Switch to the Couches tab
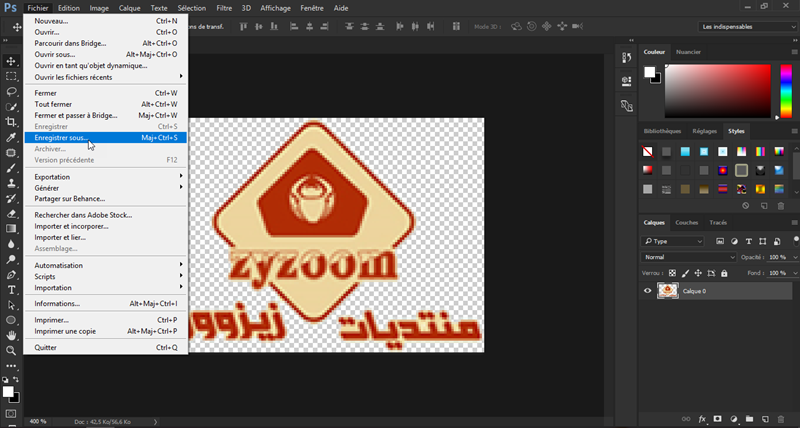Screen dimensions: 800x428 click(x=686, y=222)
